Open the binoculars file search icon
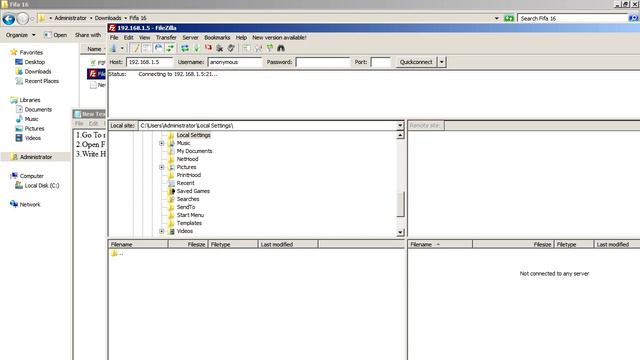Image resolution: width=640 pixels, height=360 pixels. click(x=281, y=48)
